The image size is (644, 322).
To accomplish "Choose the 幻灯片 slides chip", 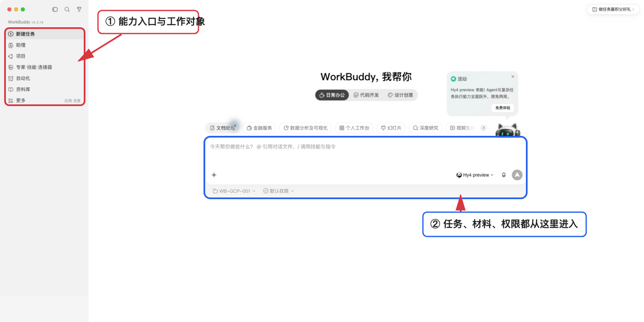I will (391, 128).
